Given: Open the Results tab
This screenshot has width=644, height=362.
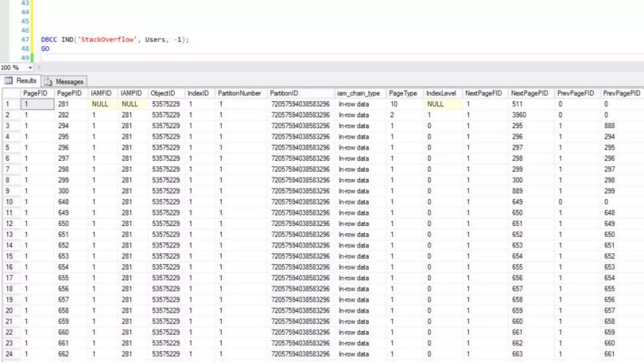Looking at the screenshot, I should pyautogui.click(x=26, y=81).
